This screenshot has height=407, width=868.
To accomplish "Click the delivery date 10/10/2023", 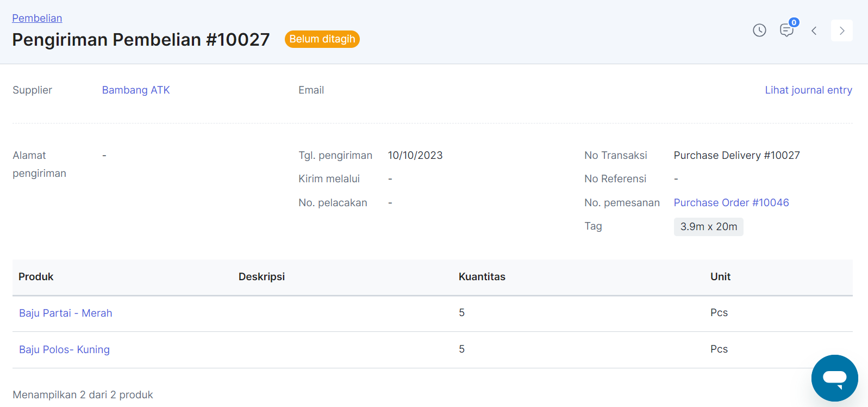I will [x=415, y=156].
